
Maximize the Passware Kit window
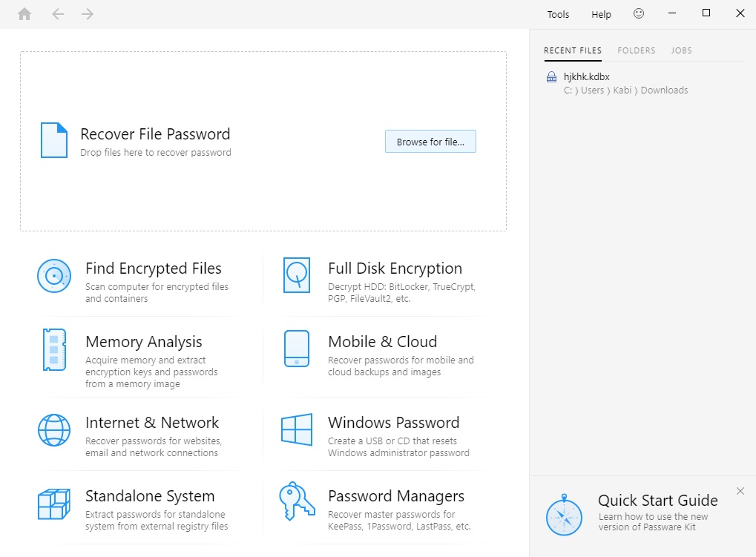[x=706, y=13]
